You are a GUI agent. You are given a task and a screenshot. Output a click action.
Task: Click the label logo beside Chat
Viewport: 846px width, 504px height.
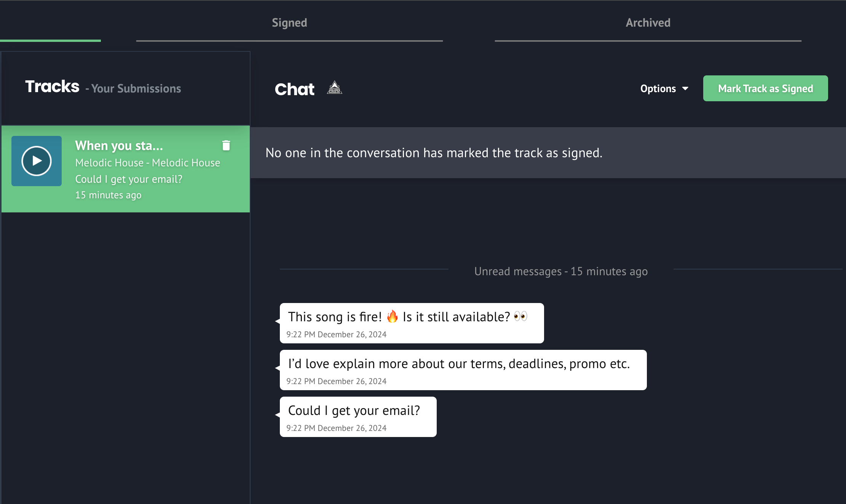click(x=334, y=88)
